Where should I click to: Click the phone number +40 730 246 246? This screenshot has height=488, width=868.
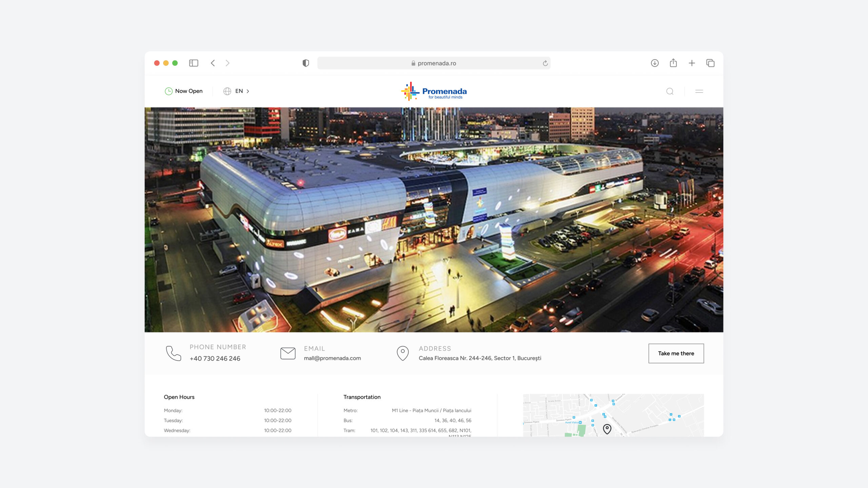(x=215, y=358)
